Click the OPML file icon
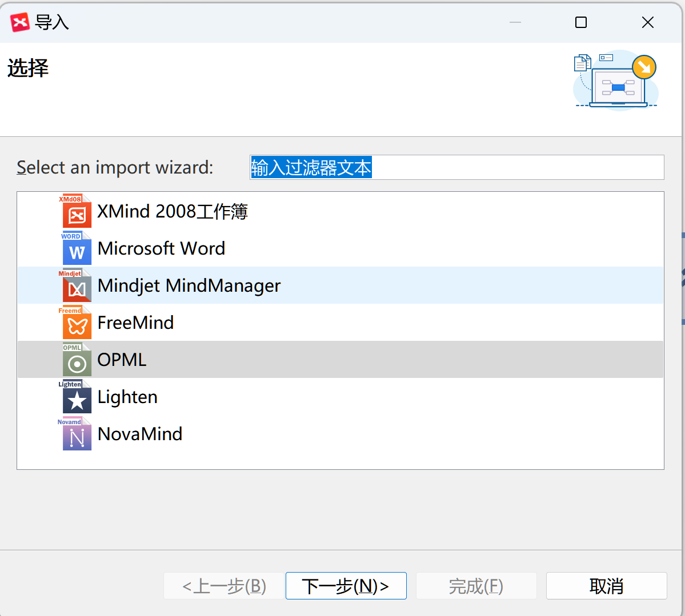The image size is (685, 616). (77, 360)
